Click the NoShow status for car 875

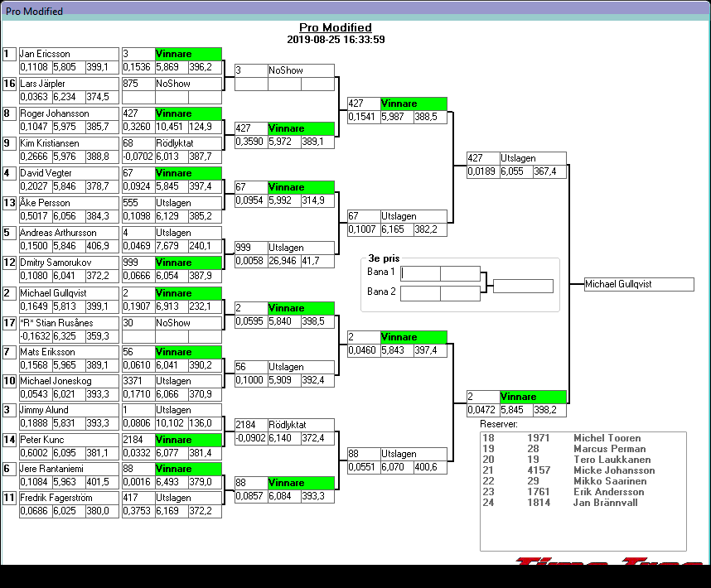tap(188, 84)
